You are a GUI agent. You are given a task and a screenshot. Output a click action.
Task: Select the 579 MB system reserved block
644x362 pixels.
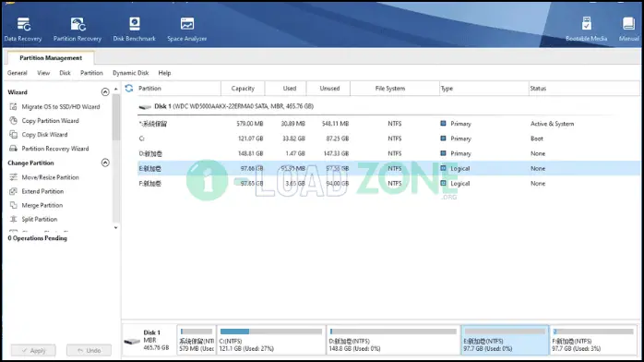click(197, 340)
